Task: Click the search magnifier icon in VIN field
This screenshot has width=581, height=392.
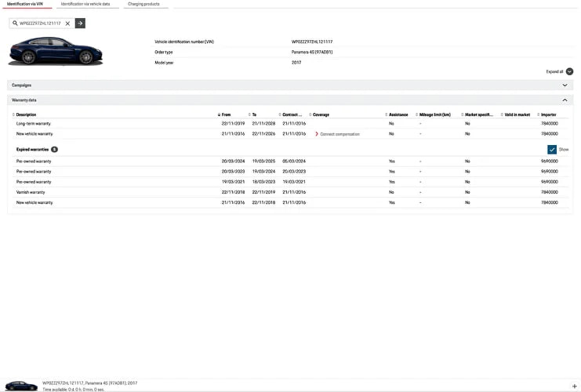Action: 15,23
